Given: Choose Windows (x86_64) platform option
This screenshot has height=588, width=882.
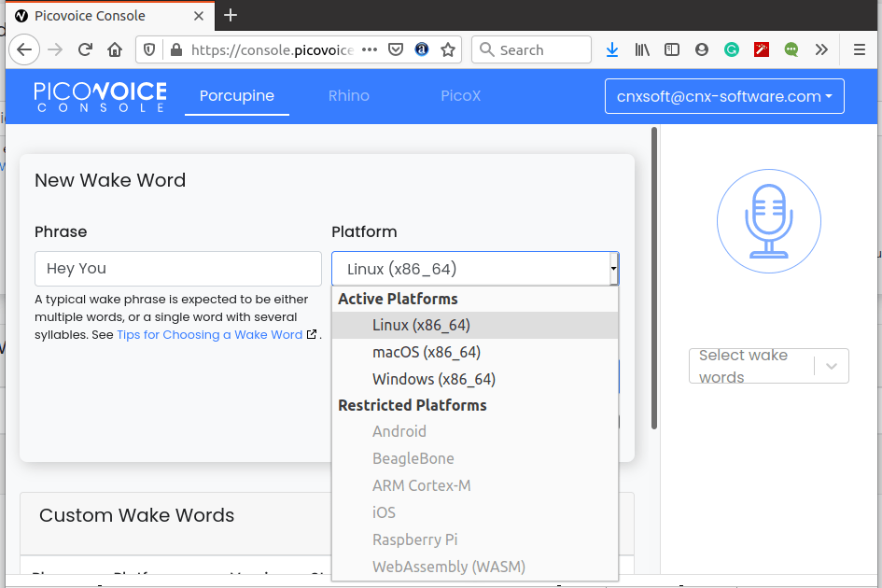Looking at the screenshot, I should [x=475, y=379].
